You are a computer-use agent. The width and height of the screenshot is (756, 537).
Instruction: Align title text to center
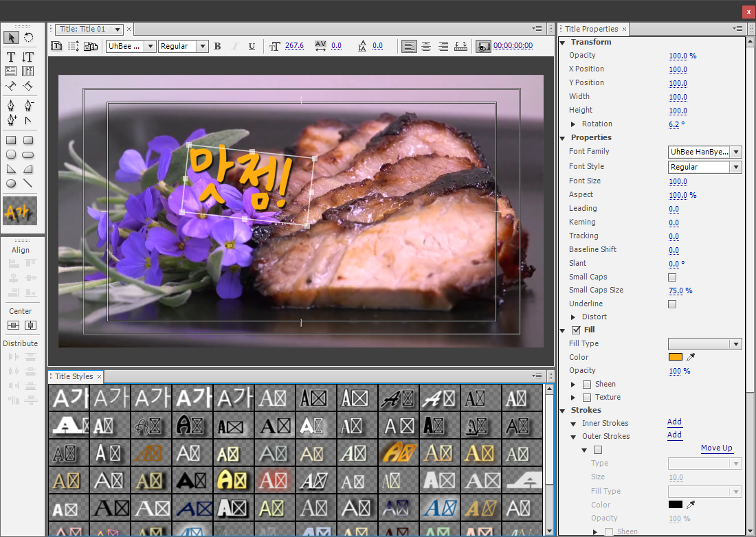426,46
